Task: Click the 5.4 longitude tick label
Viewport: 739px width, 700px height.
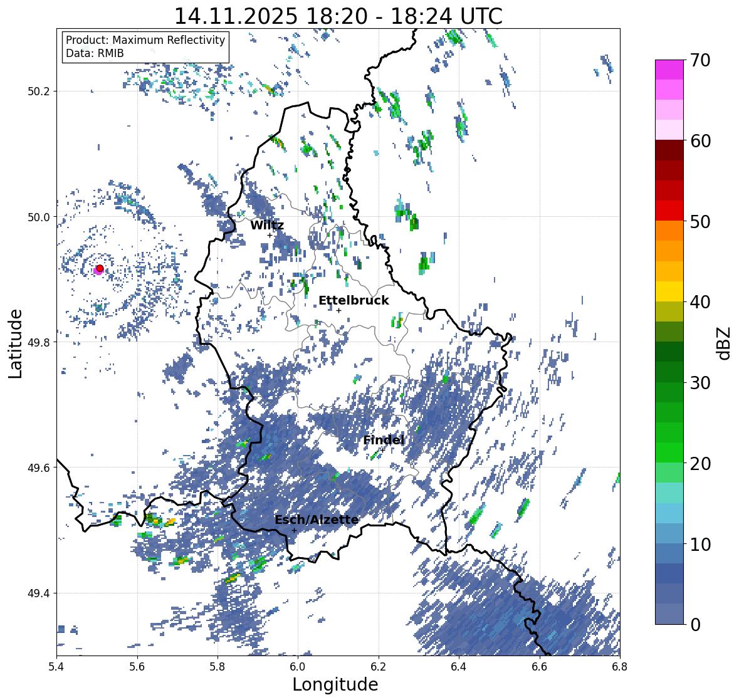Action: coord(56,667)
